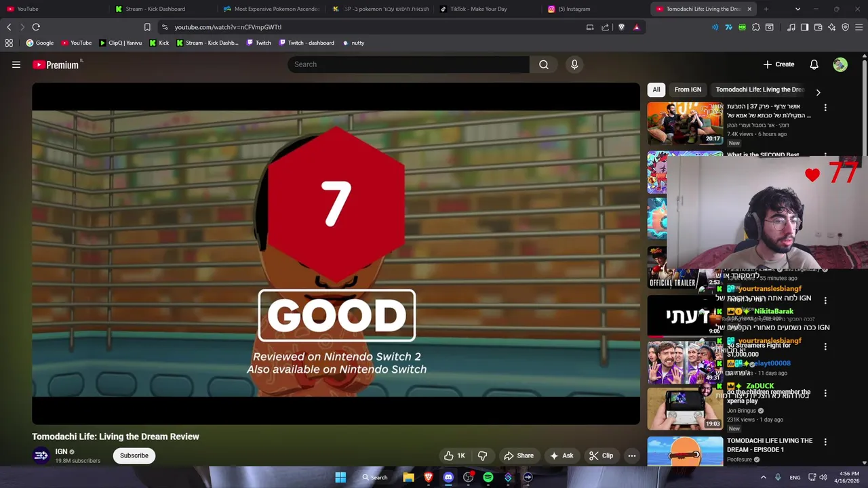
Task: Go back to the previous page
Action: tap(9, 27)
